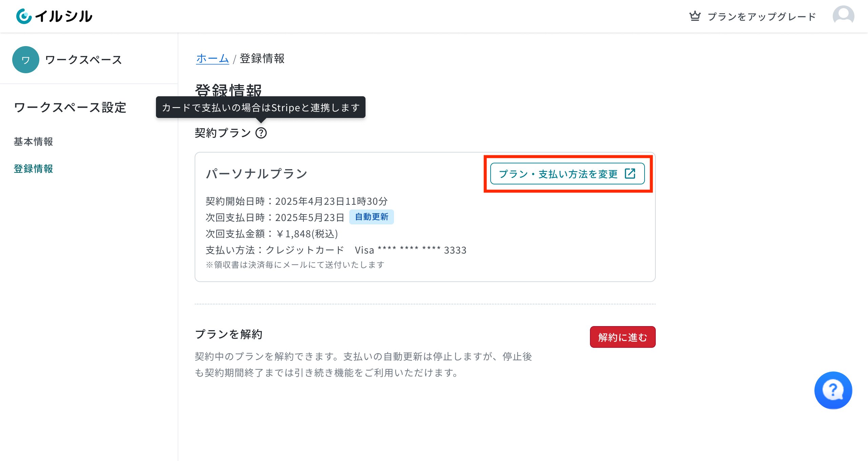Image resolution: width=868 pixels, height=461 pixels.
Task: Click the Stripe tooltip message
Action: 261,107
